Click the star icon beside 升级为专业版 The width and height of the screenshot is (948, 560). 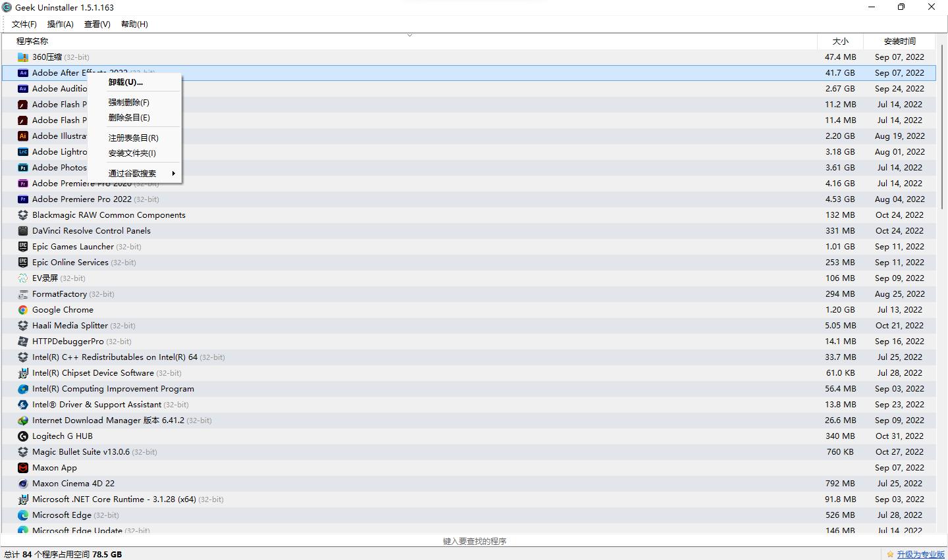pyautogui.click(x=890, y=555)
